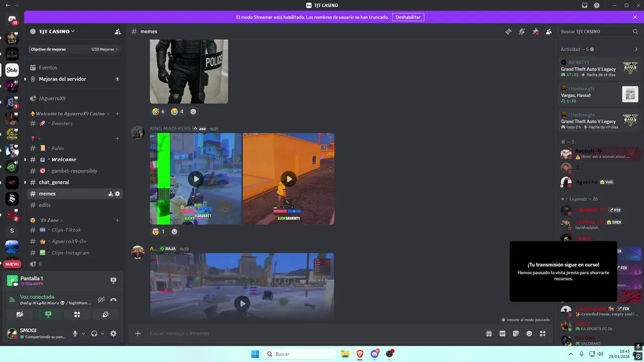Open Windows Start button in taskbar

coord(255,354)
